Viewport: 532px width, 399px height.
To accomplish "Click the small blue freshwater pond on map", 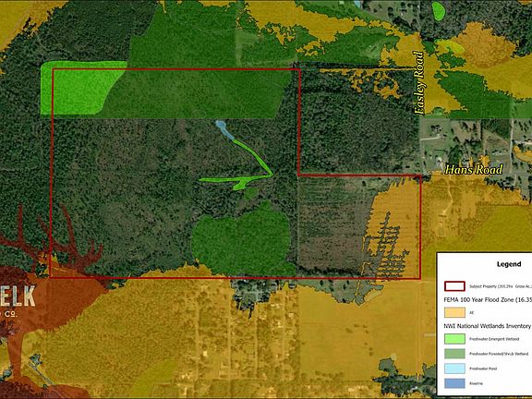I will click(x=224, y=129).
